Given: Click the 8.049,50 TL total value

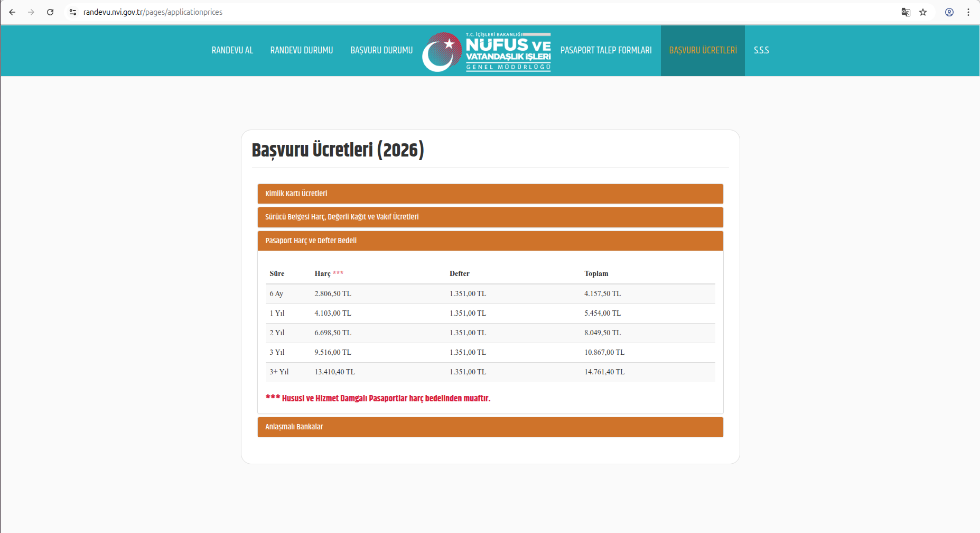Looking at the screenshot, I should click(602, 333).
